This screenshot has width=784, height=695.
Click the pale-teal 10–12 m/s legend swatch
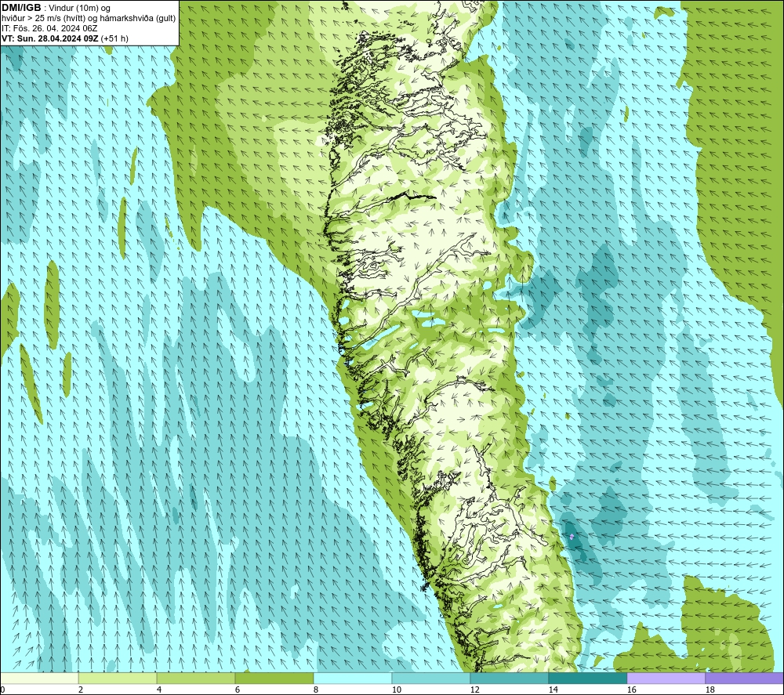(430, 679)
